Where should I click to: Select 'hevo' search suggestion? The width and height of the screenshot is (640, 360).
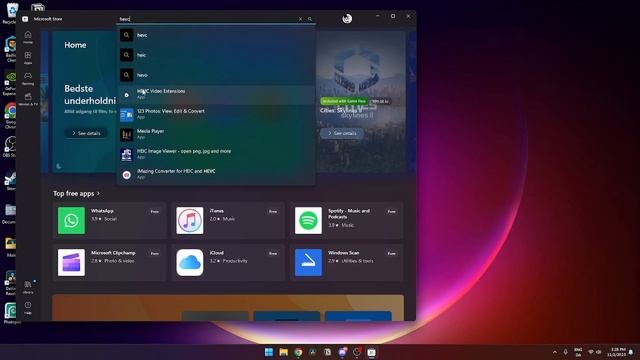(216, 75)
